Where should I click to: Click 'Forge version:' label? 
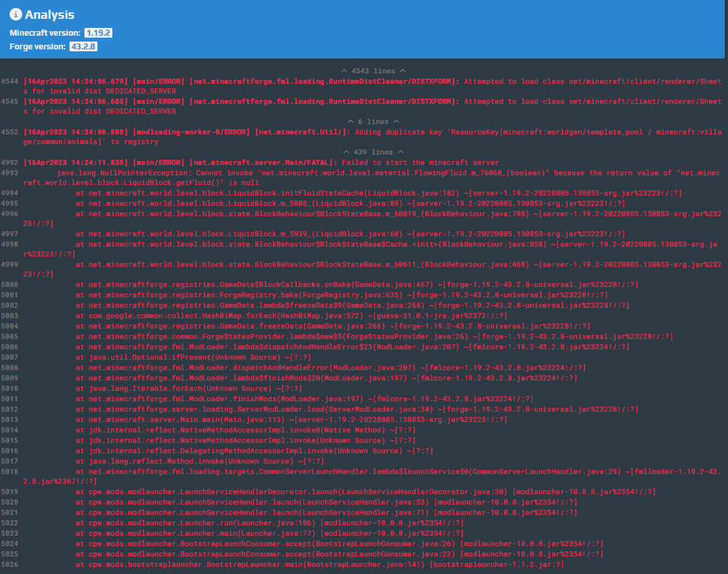coord(38,47)
